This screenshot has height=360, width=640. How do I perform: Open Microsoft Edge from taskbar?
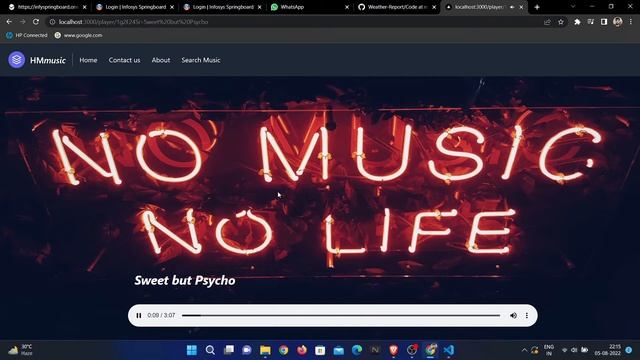357,350
